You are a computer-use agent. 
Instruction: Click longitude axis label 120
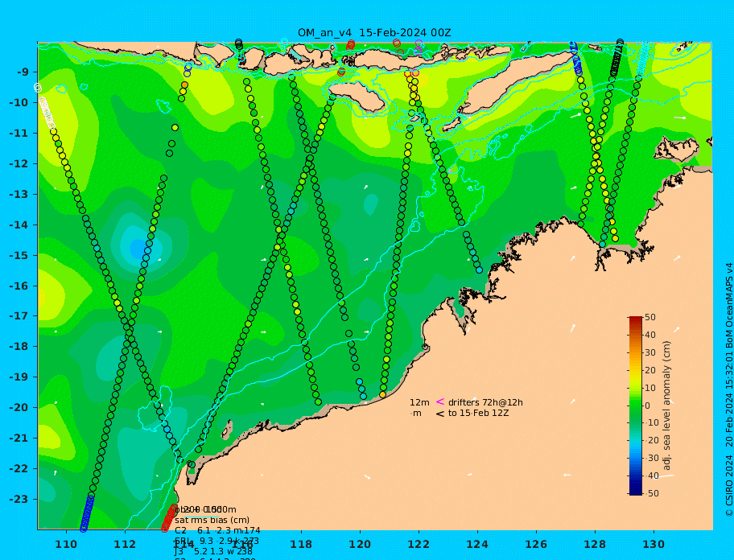[360, 544]
